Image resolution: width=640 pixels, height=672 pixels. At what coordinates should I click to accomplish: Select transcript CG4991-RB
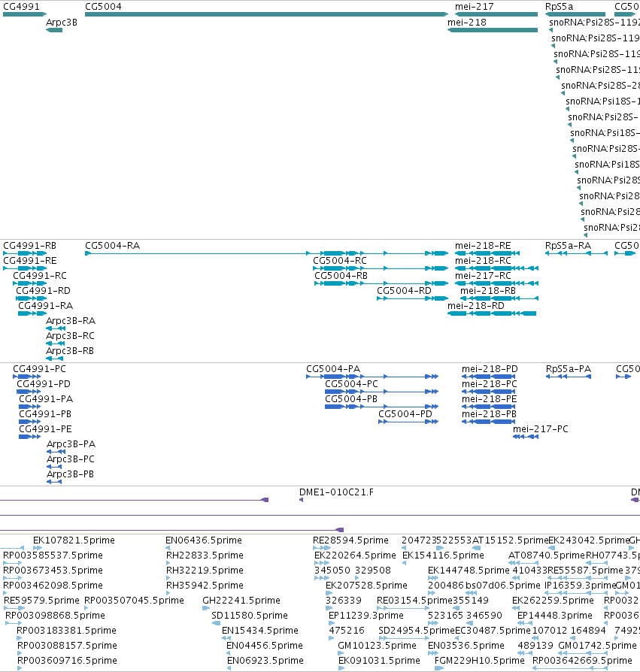click(29, 246)
